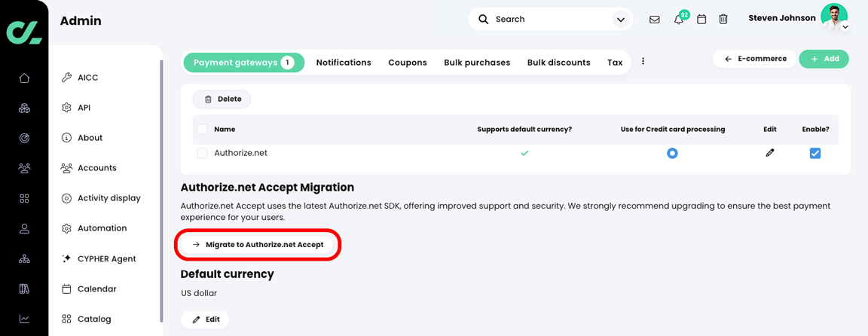This screenshot has height=336, width=868.
Task: Switch to Bulk purchases tab
Action: point(477,63)
